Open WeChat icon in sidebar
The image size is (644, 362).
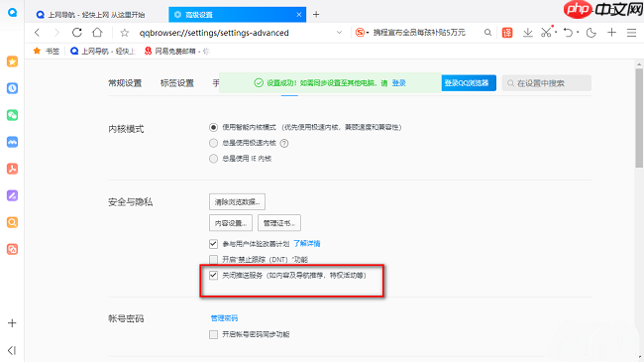coord(12,115)
